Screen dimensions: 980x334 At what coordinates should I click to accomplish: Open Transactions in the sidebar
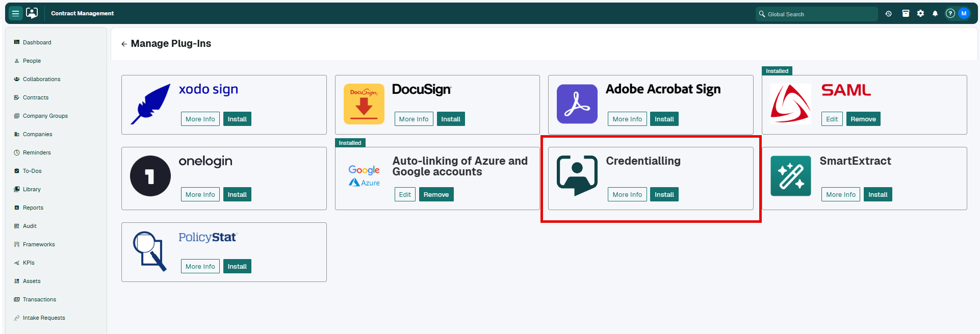coord(39,299)
